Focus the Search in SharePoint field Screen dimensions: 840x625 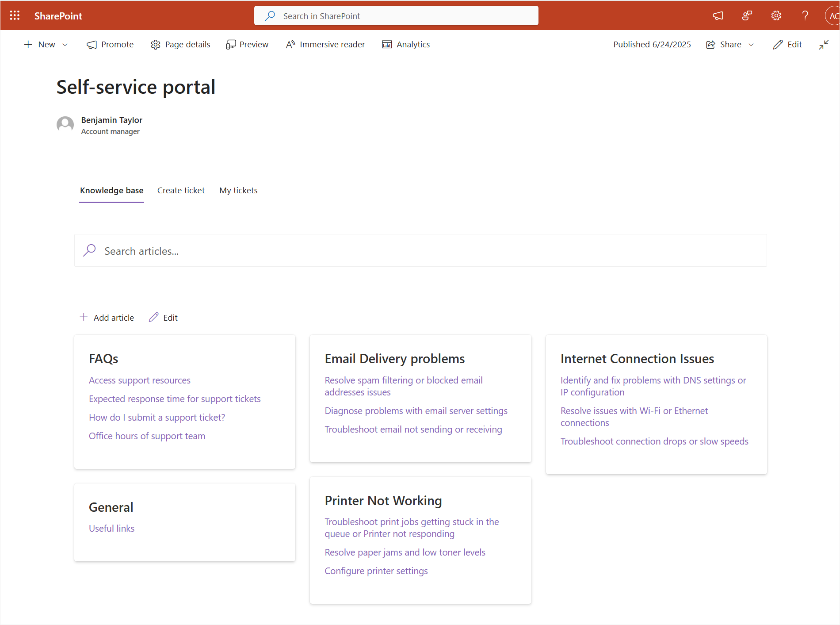pos(396,16)
